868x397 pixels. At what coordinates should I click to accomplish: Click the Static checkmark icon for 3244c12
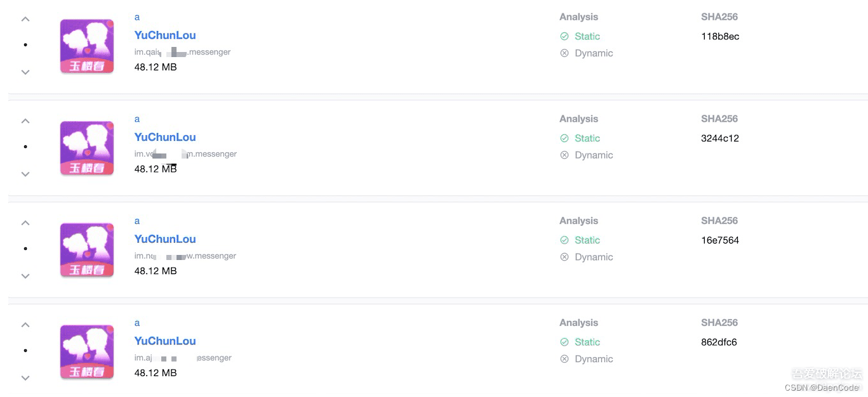click(x=564, y=138)
